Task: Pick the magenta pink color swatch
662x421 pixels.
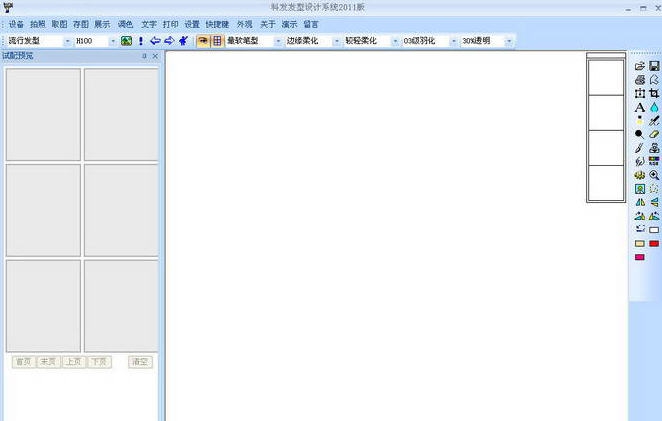Action: (x=640, y=257)
